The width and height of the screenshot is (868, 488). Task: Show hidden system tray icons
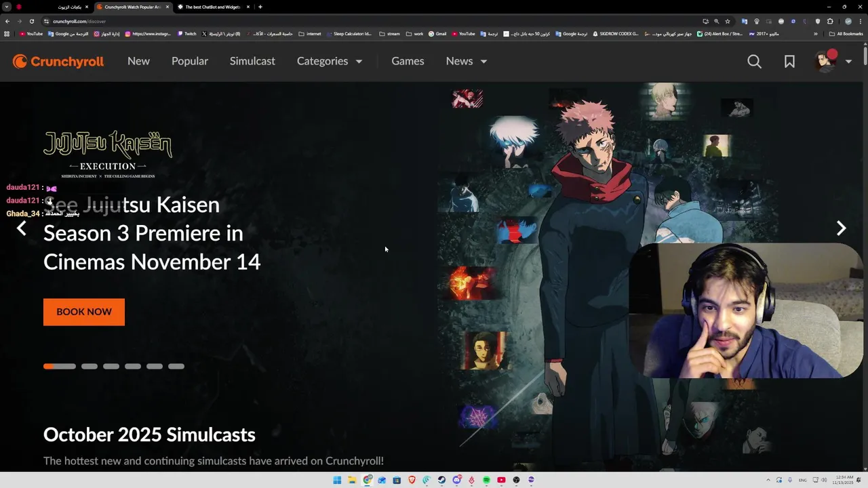(x=768, y=480)
